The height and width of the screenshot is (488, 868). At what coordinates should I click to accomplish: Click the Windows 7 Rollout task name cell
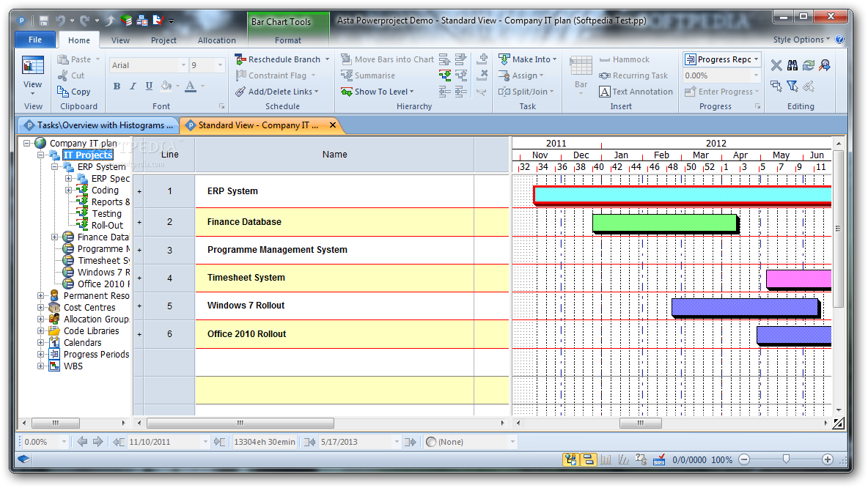coord(334,306)
